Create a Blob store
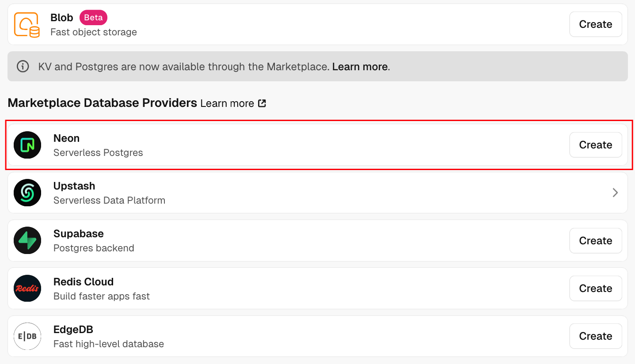Image resolution: width=635 pixels, height=364 pixels. [x=595, y=24]
